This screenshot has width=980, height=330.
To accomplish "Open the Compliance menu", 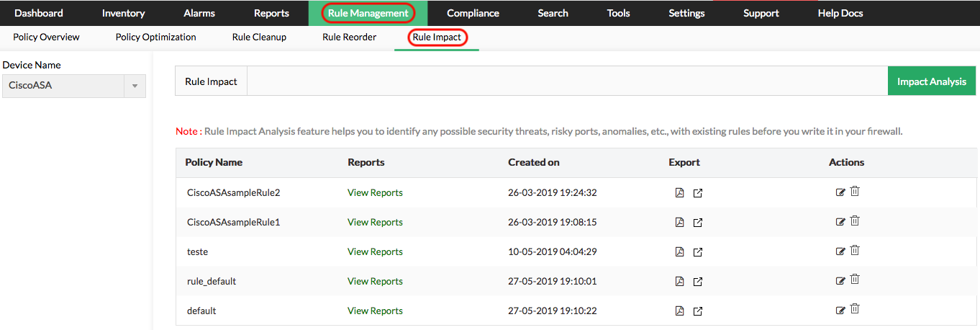I will point(473,13).
